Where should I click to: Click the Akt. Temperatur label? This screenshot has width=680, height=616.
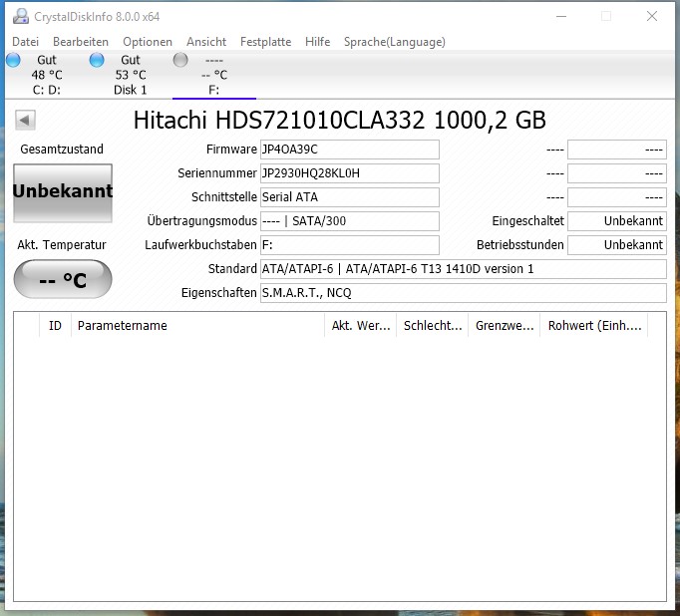pyautogui.click(x=62, y=245)
